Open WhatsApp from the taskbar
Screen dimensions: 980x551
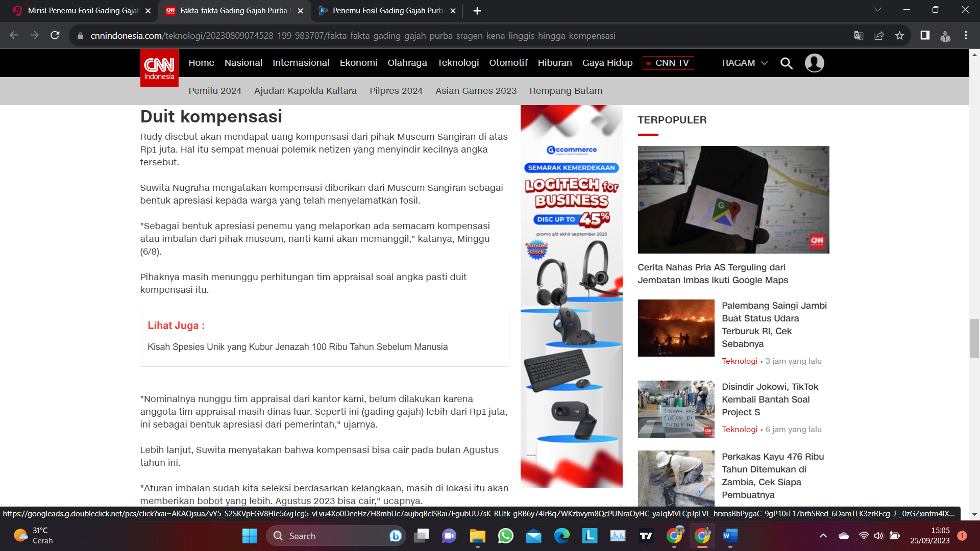504,536
